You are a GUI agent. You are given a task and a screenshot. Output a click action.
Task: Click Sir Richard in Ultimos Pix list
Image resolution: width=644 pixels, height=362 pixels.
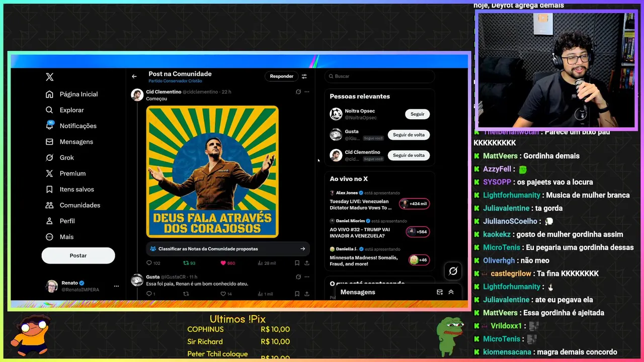click(x=205, y=341)
